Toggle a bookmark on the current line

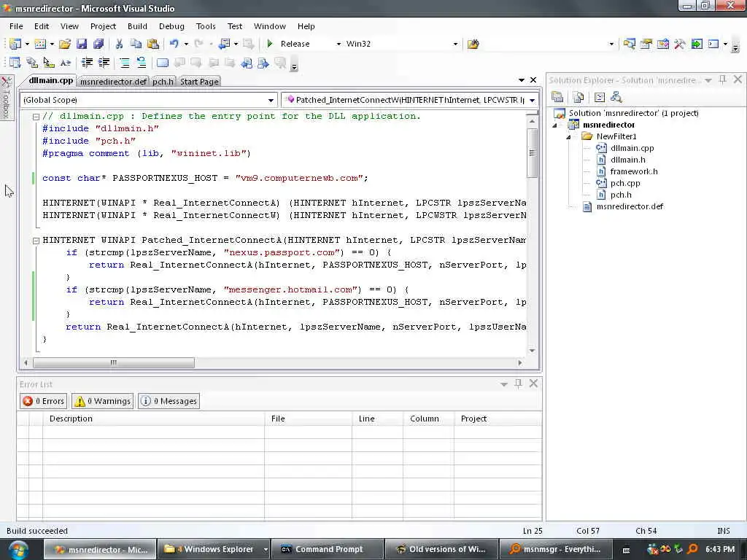pyautogui.click(x=163, y=63)
